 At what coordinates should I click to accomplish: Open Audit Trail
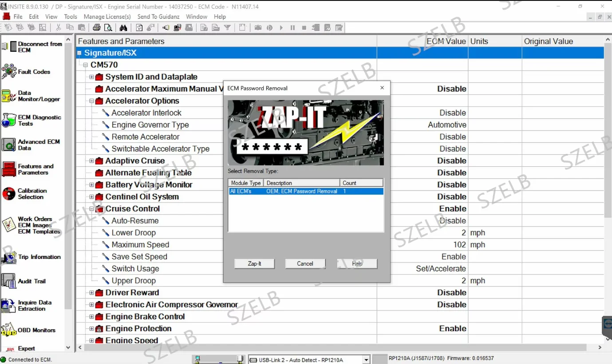24,281
